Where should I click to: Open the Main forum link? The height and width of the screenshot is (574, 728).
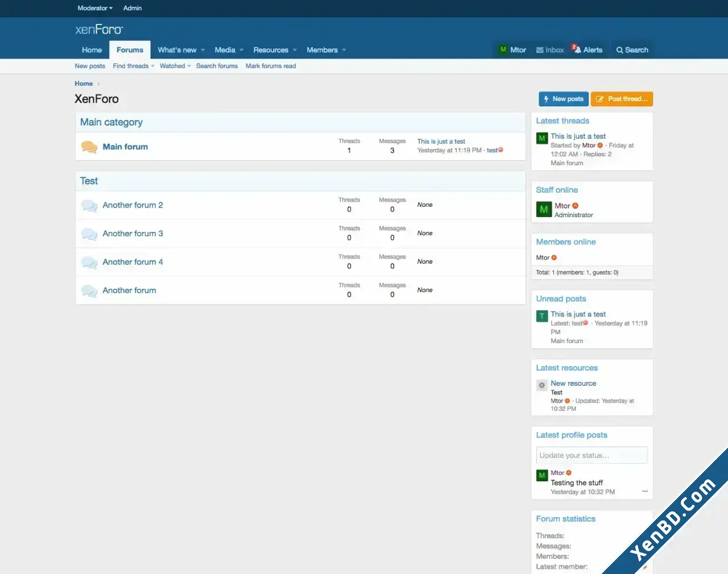[125, 147]
